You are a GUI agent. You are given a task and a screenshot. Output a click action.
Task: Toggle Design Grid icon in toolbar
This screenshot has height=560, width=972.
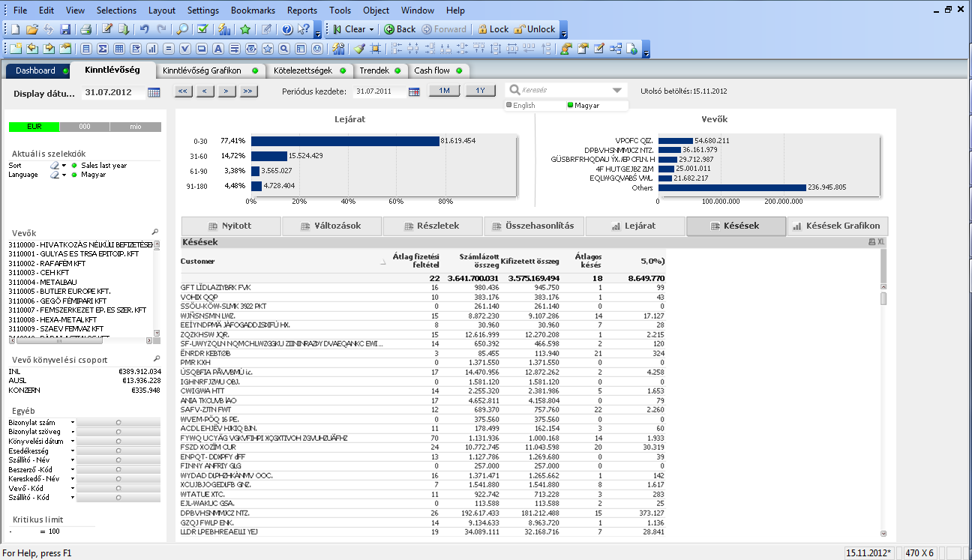[x=375, y=49]
